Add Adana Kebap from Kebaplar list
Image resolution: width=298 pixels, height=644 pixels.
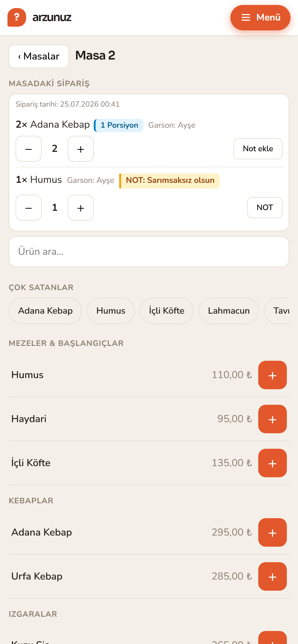[272, 532]
